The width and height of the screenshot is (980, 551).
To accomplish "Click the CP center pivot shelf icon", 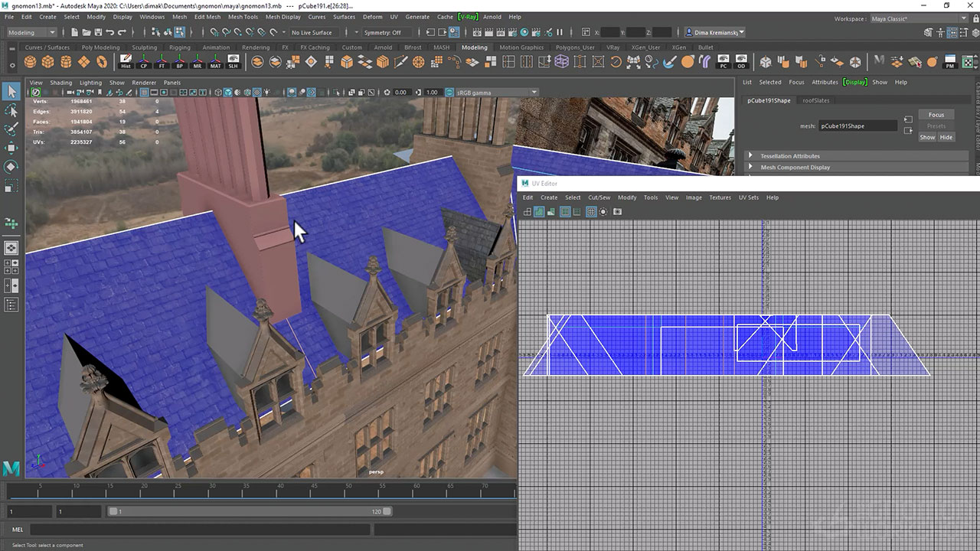I will 144,62.
